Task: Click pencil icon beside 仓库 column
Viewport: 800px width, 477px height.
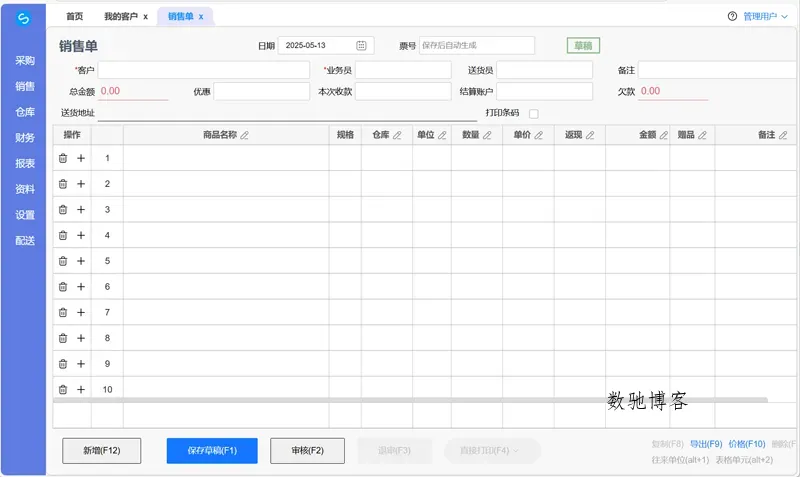Action: (397, 135)
